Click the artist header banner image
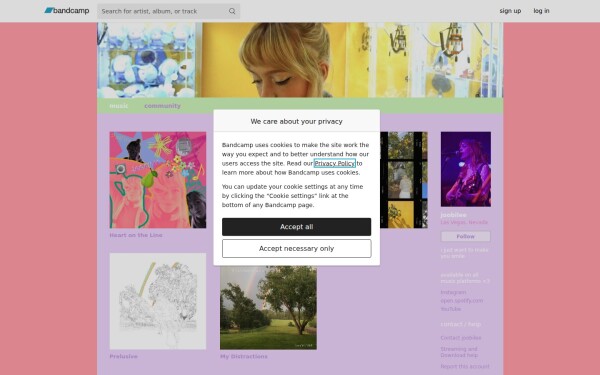 click(300, 60)
